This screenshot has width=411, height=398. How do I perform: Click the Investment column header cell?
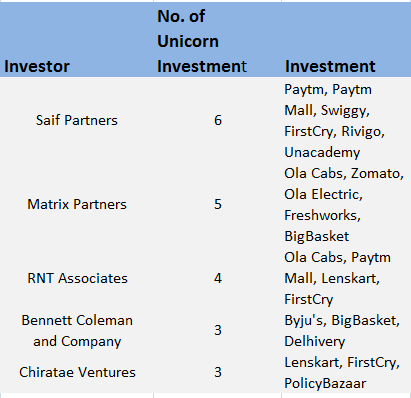pos(346,40)
